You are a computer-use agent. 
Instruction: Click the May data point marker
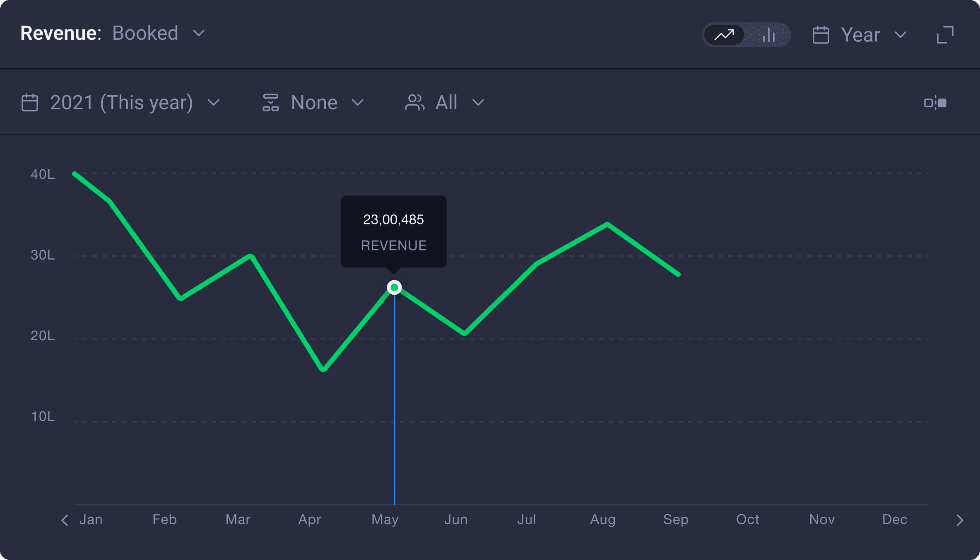(x=394, y=287)
